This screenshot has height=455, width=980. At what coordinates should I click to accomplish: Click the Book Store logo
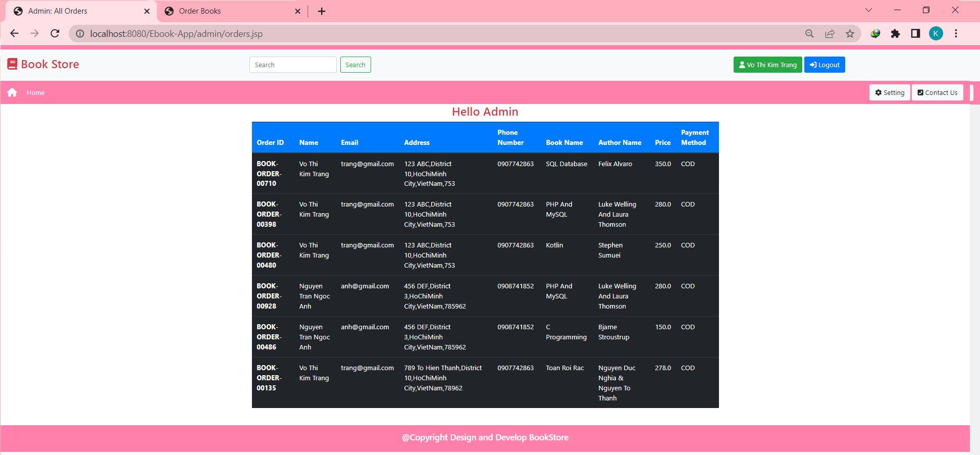point(43,64)
